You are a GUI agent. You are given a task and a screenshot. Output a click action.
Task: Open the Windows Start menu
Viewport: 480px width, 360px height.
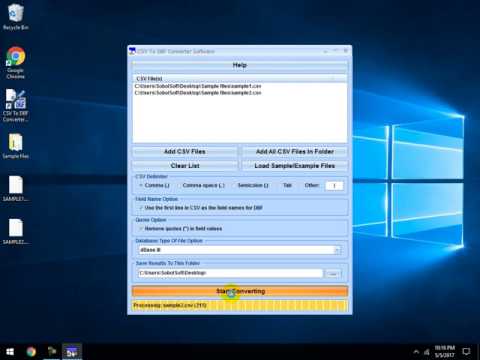click(10, 352)
